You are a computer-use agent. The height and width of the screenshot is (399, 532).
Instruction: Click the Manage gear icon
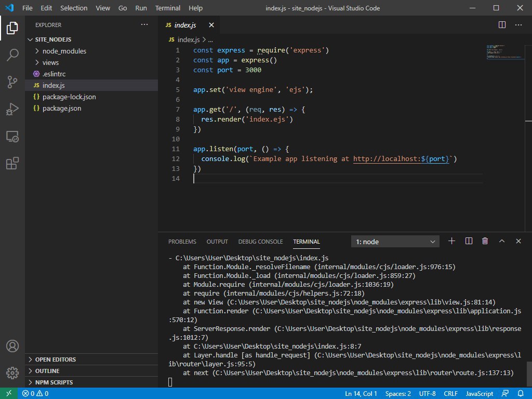click(12, 373)
